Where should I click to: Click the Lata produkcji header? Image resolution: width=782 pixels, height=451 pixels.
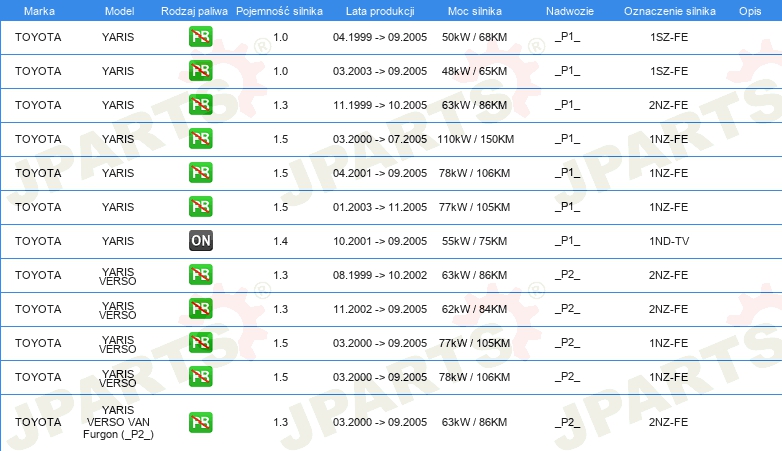click(380, 11)
